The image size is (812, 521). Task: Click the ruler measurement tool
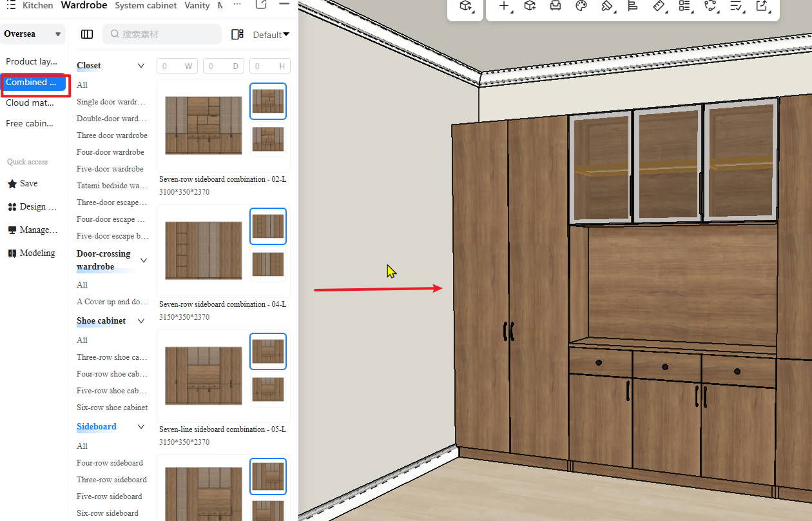click(x=658, y=6)
